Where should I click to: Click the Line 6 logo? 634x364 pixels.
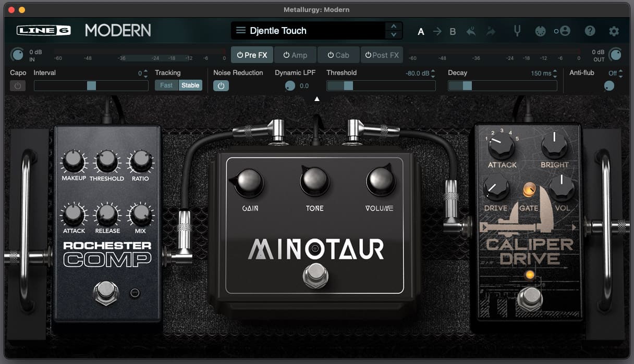[43, 31]
